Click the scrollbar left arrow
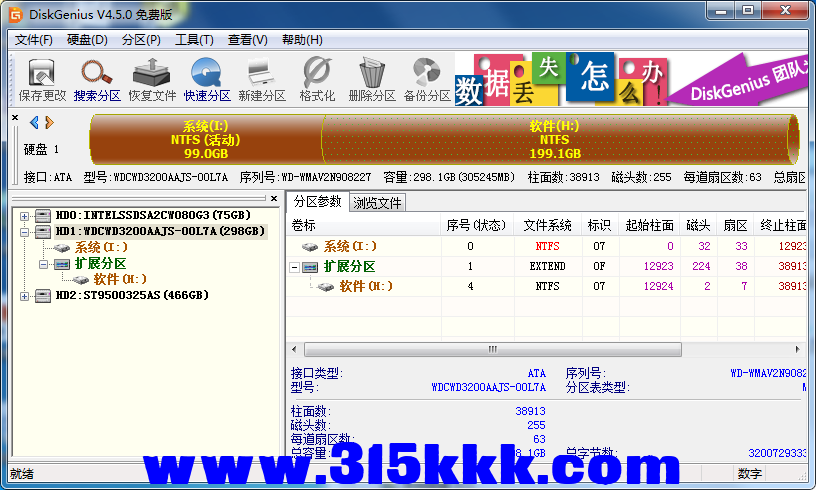The width and height of the screenshot is (816, 490). click(x=294, y=349)
